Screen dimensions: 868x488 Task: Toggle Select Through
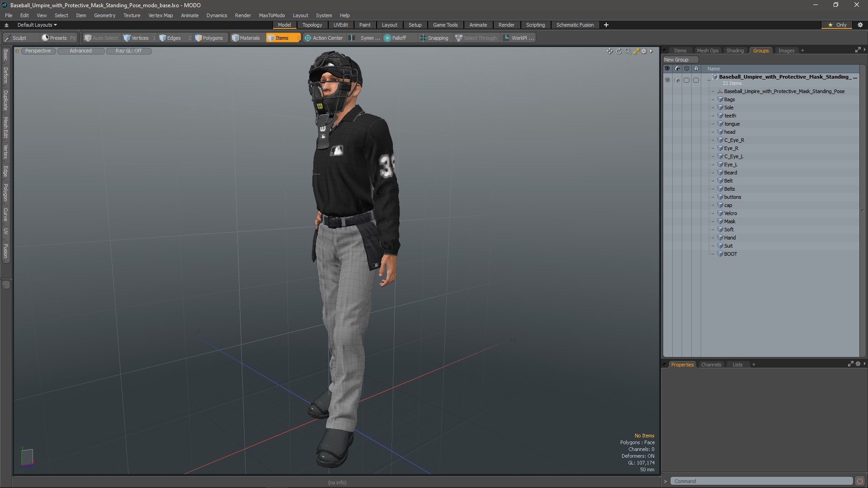pyautogui.click(x=476, y=38)
